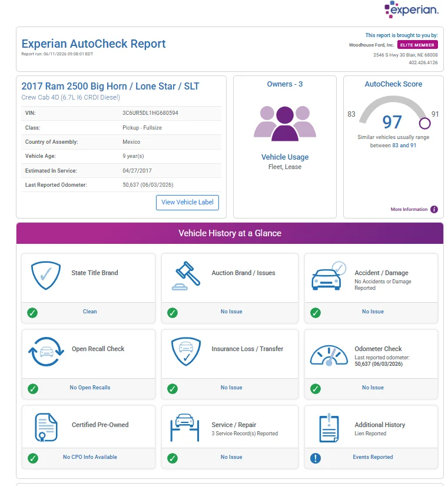Click the blue exclamation alert icon
448x486 pixels.
pos(316,458)
